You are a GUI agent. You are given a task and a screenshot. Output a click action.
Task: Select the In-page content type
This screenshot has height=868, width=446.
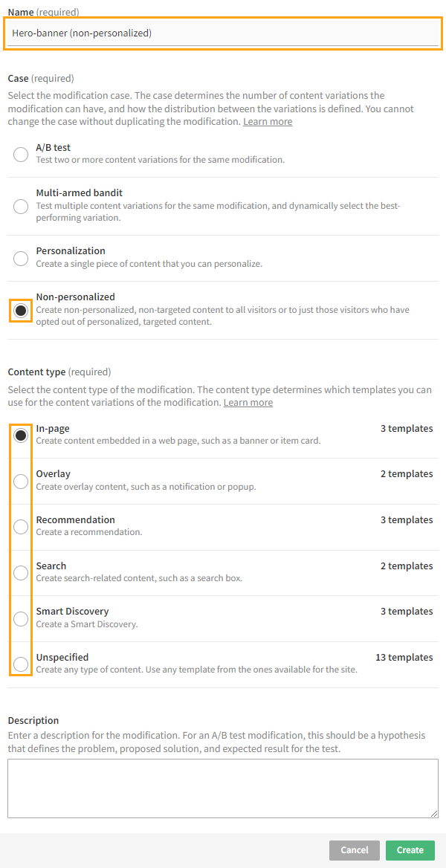pyautogui.click(x=20, y=435)
